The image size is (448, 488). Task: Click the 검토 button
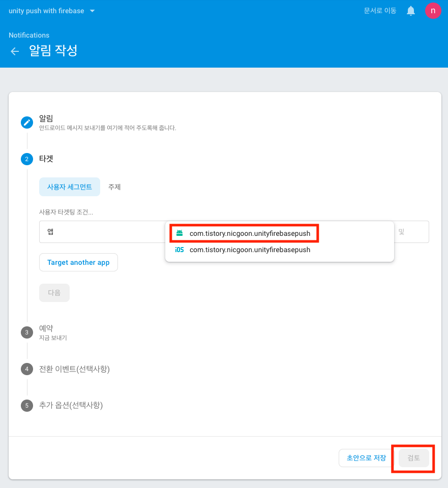413,458
